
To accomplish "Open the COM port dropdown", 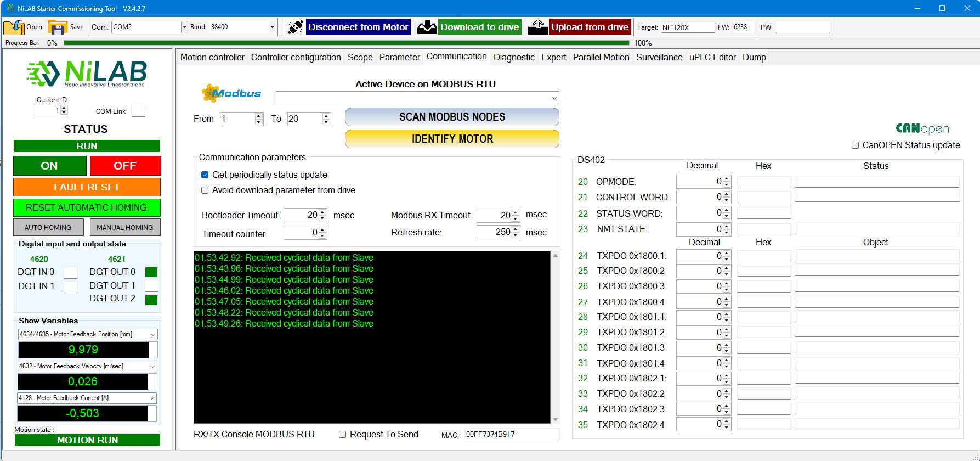I will tap(184, 27).
